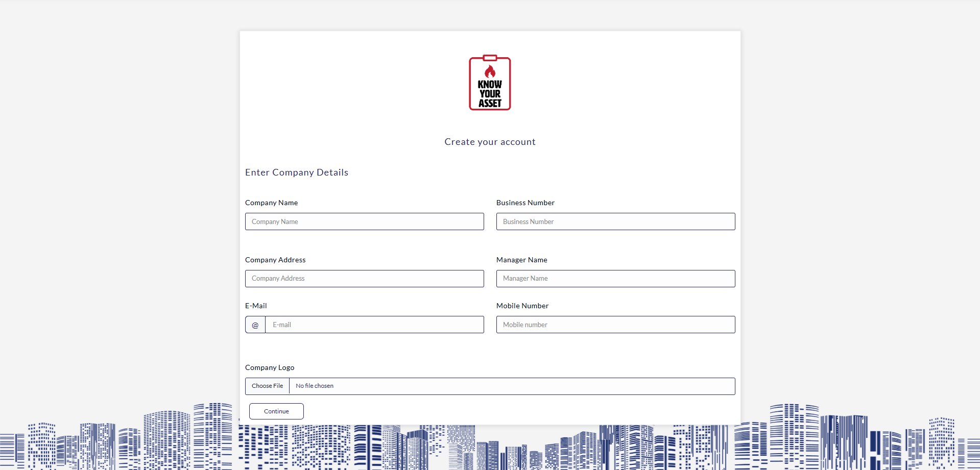Click the Manager Name label
Image resolution: width=980 pixels, height=470 pixels.
pyautogui.click(x=521, y=260)
